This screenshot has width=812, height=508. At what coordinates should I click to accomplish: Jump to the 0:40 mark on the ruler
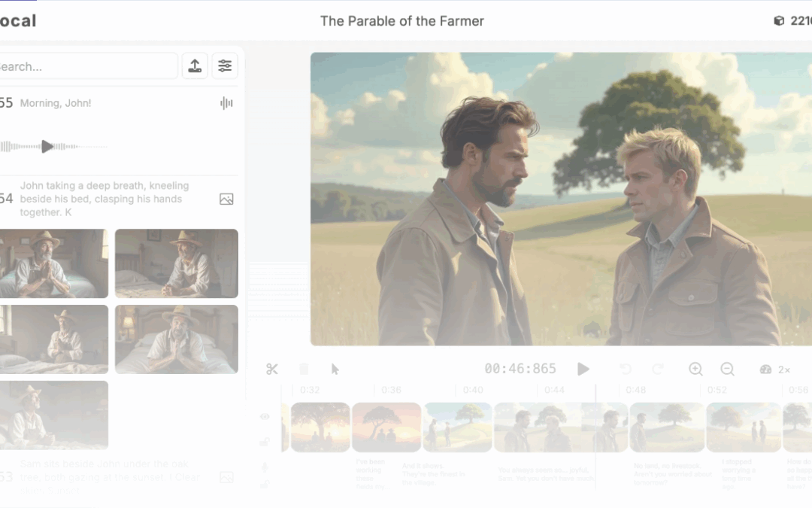click(473, 390)
